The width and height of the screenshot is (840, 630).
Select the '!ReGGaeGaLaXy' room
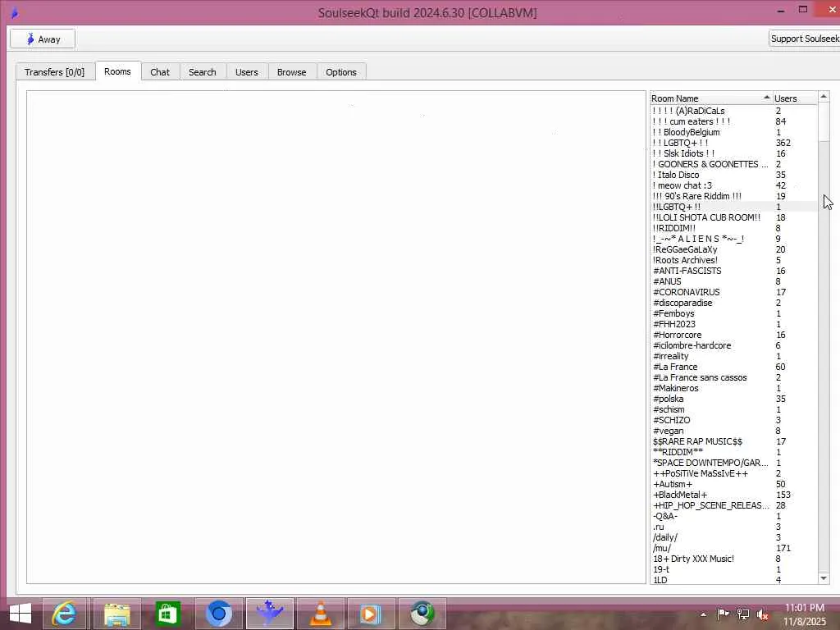[x=733, y=249]
